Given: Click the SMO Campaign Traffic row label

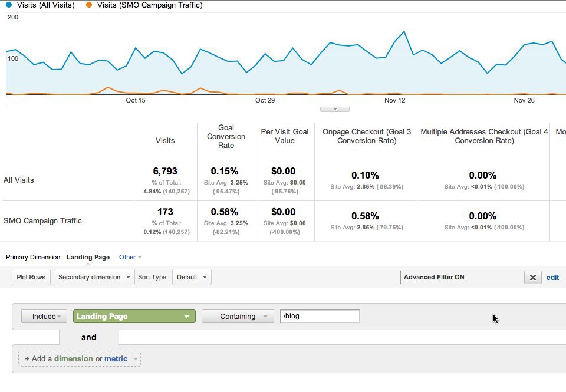Looking at the screenshot, I should coord(42,220).
